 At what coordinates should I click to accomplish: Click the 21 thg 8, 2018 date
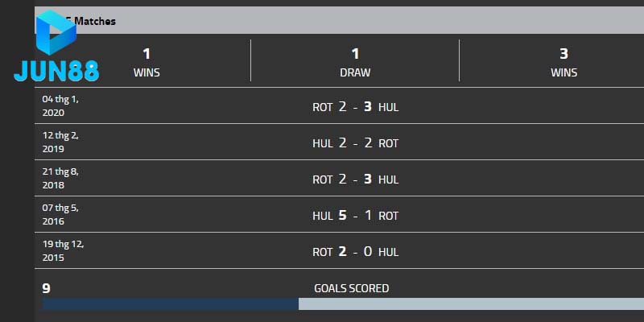click(60, 179)
